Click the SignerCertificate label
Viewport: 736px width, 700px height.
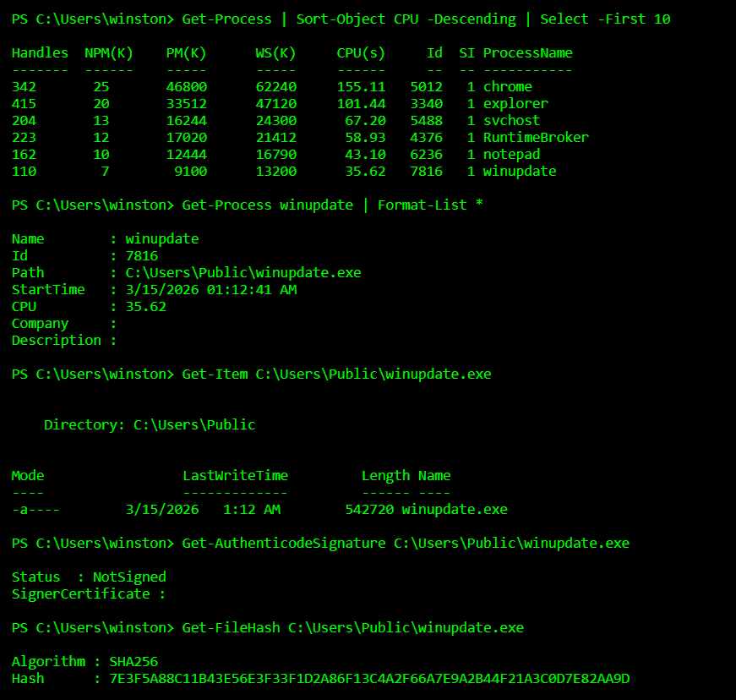(x=81, y=593)
